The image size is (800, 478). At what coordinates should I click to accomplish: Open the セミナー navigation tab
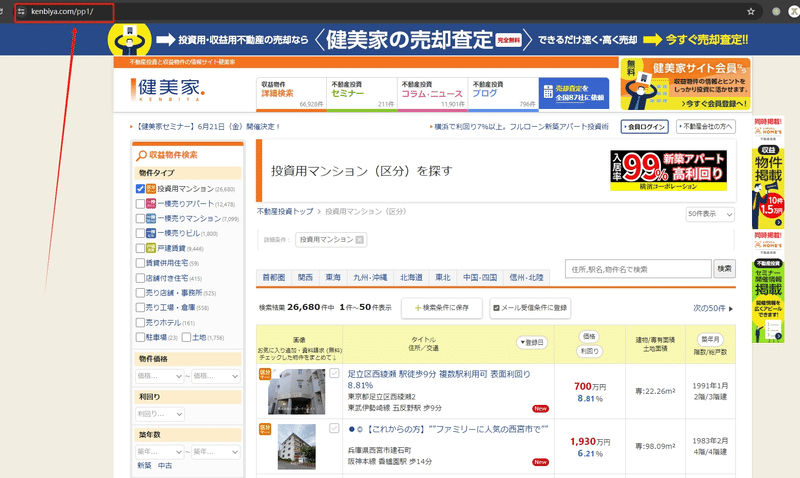point(362,94)
